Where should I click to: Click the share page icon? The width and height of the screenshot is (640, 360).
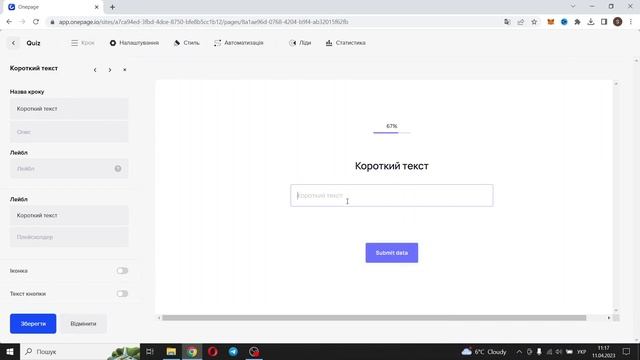[520, 22]
